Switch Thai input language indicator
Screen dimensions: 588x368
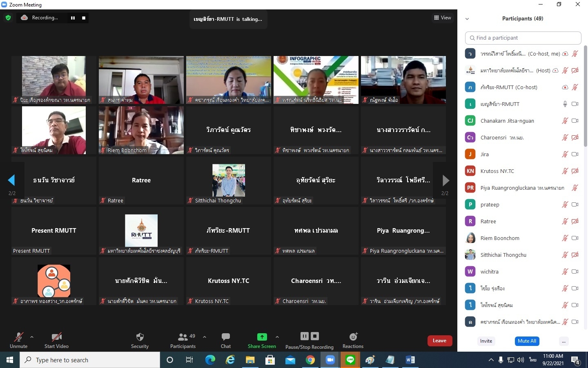click(532, 360)
